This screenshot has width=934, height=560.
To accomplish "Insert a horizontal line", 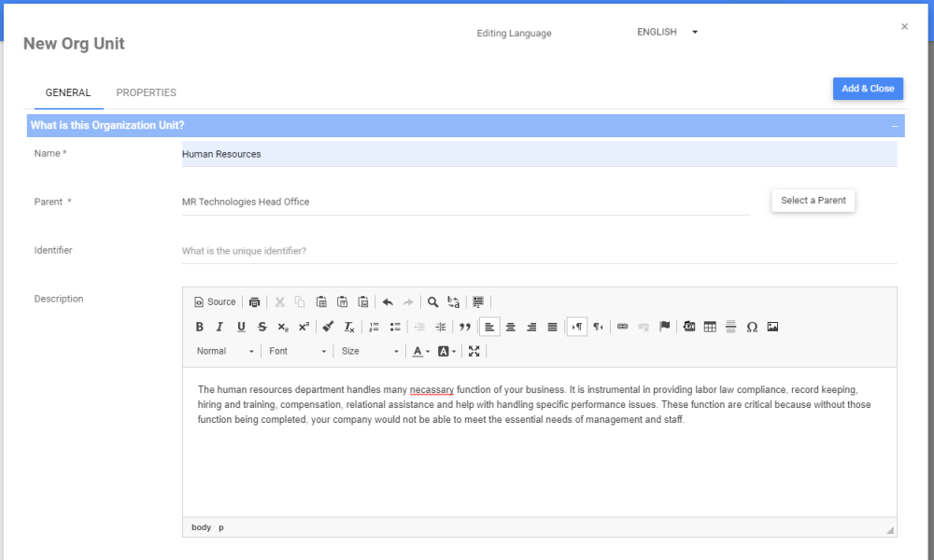I will tap(731, 327).
